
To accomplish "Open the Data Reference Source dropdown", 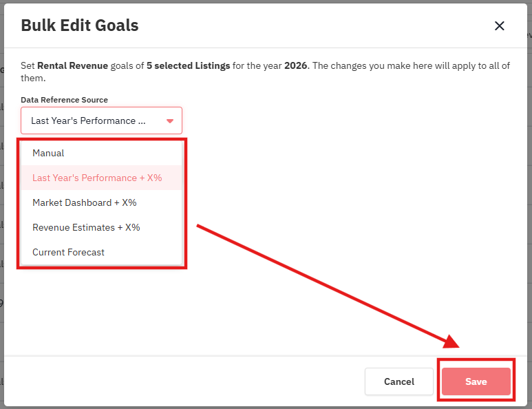I will pos(101,120).
